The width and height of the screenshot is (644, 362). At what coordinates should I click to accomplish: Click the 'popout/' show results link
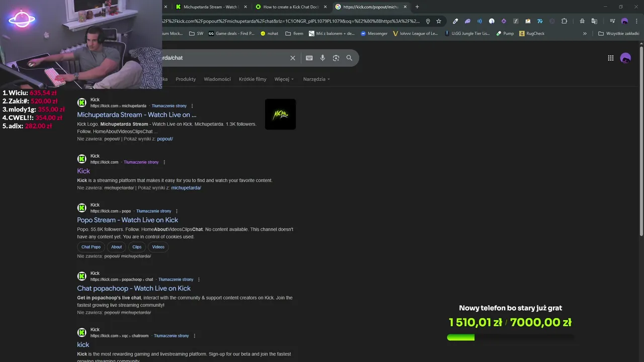pos(165,139)
